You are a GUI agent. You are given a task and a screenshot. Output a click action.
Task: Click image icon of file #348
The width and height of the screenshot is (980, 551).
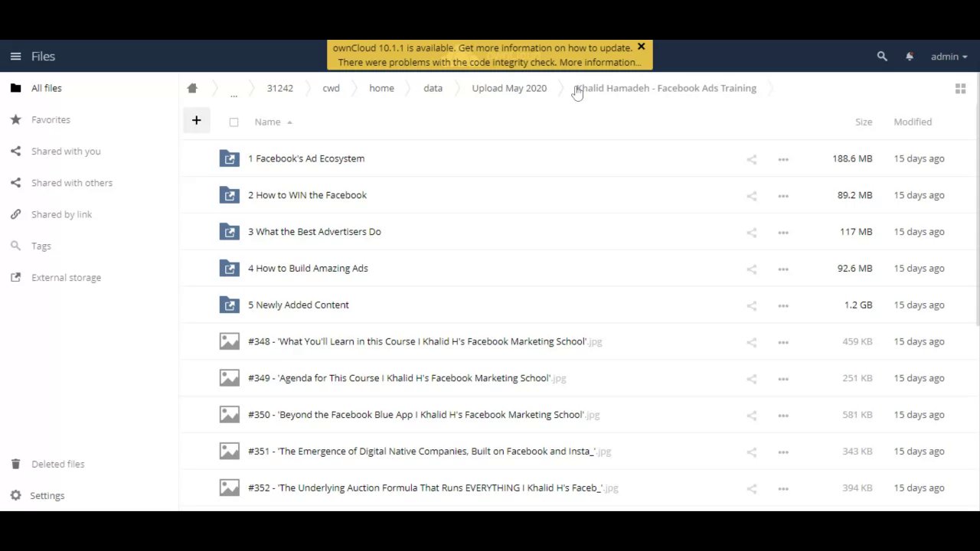click(x=230, y=341)
